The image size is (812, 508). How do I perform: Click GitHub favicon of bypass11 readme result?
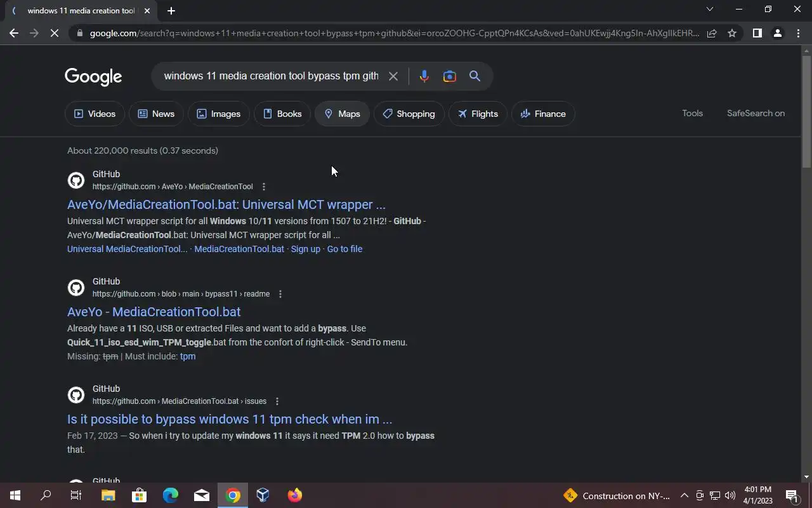coord(76,288)
